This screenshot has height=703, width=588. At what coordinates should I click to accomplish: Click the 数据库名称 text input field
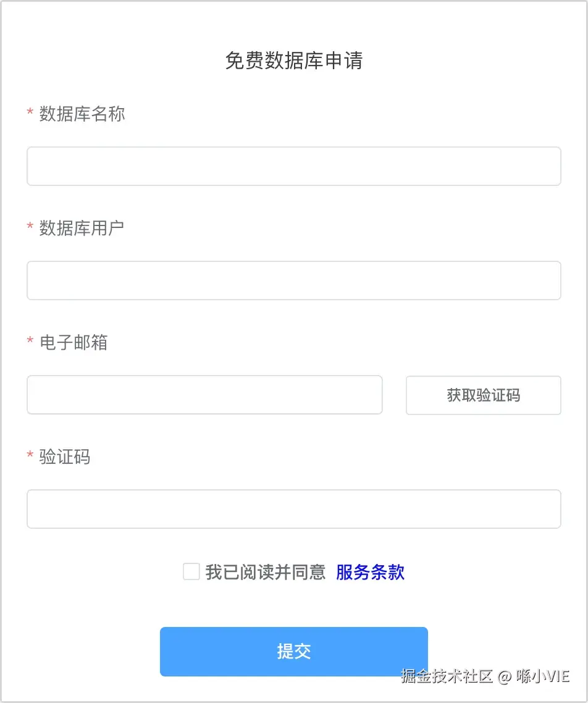(293, 166)
